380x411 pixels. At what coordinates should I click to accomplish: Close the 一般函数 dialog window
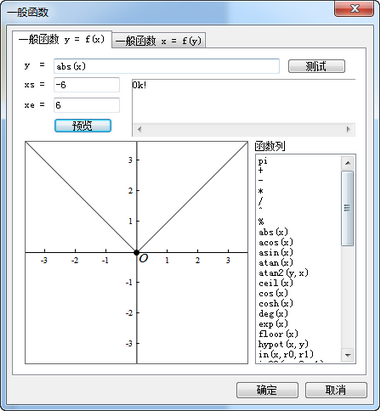coord(355,8)
